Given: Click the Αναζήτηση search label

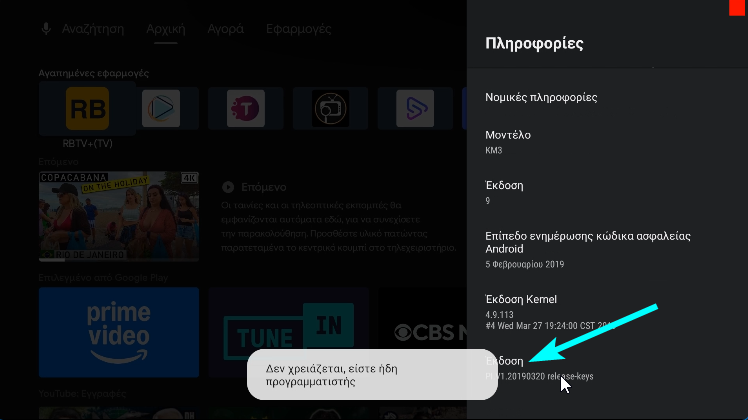Looking at the screenshot, I should (x=92, y=29).
